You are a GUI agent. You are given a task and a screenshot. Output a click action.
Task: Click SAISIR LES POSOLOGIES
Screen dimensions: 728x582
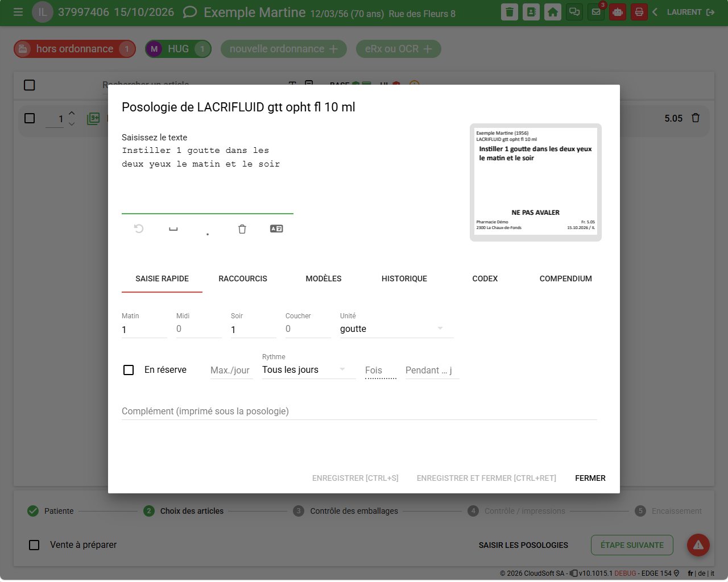click(x=523, y=545)
